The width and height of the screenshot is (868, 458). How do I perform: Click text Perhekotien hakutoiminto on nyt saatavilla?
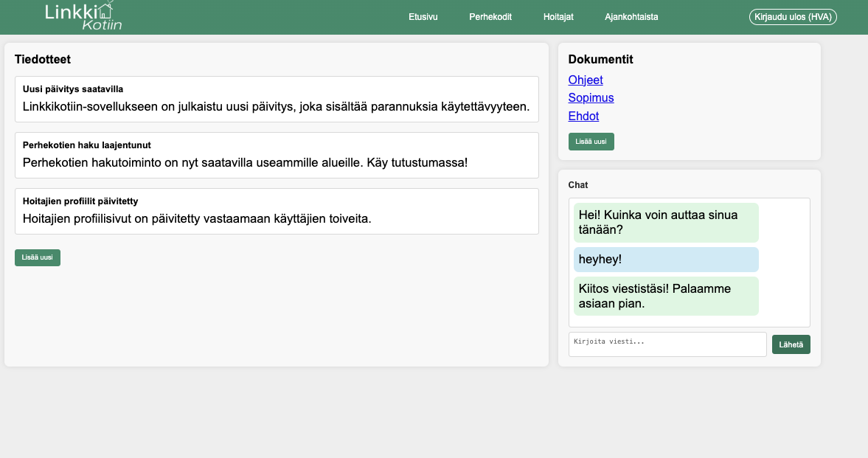pyautogui.click(x=246, y=163)
